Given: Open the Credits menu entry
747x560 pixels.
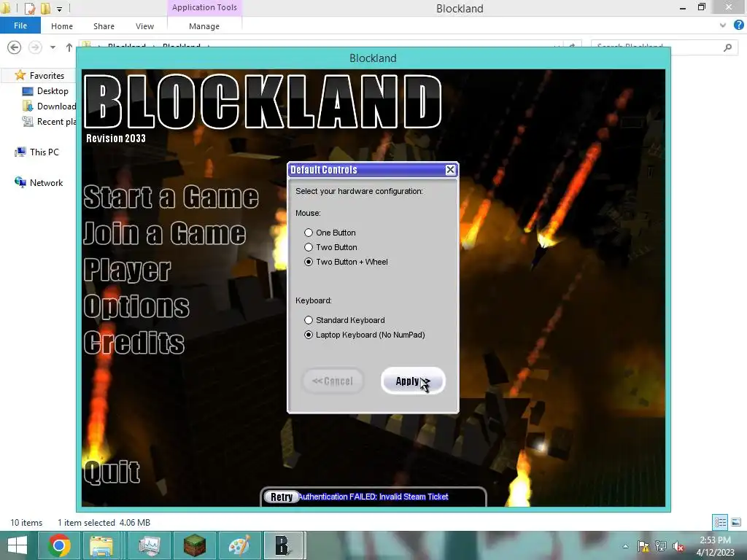Looking at the screenshot, I should coord(134,343).
